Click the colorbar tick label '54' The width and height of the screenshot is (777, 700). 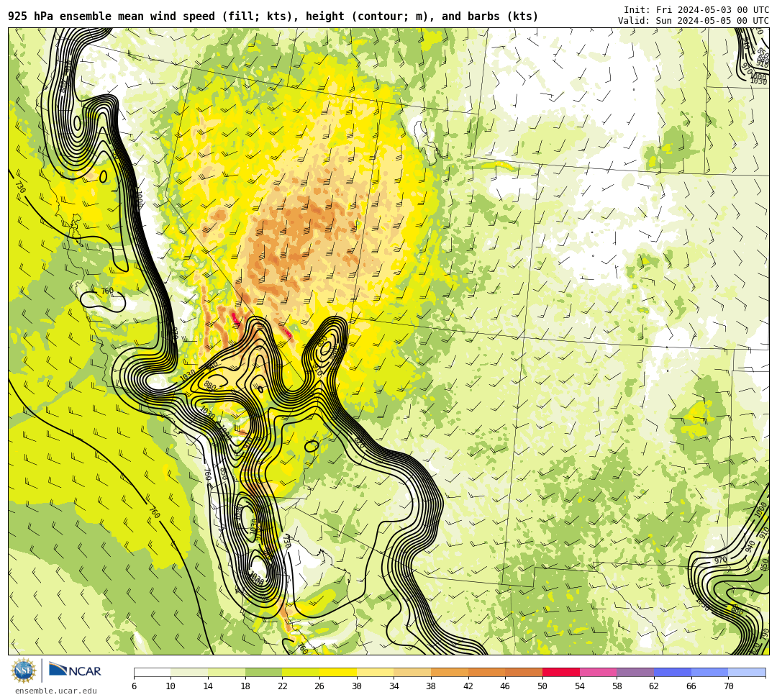580,686
